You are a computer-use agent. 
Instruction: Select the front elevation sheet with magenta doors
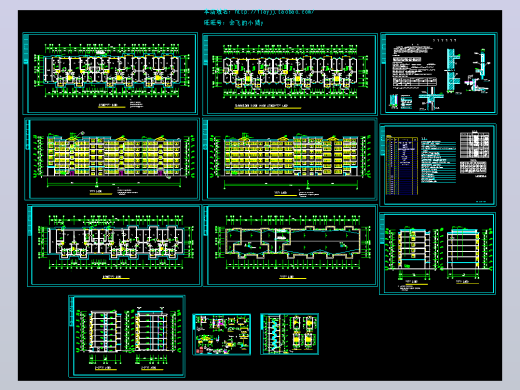point(112,159)
